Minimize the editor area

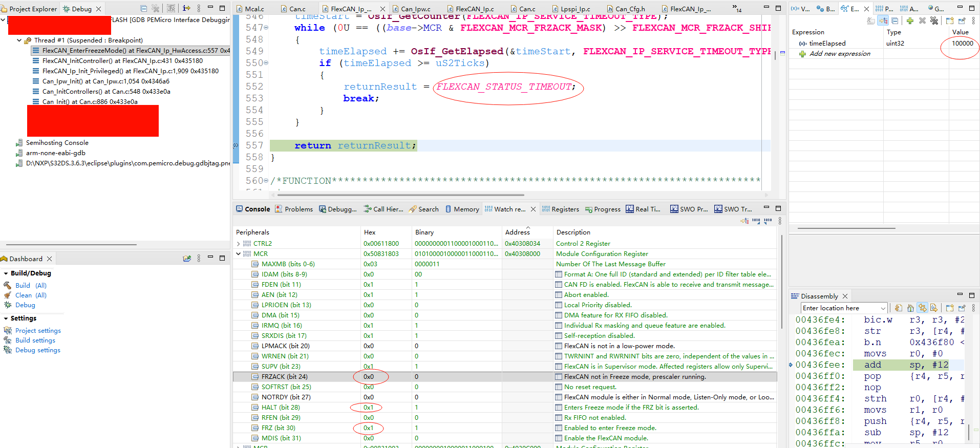(766, 8)
